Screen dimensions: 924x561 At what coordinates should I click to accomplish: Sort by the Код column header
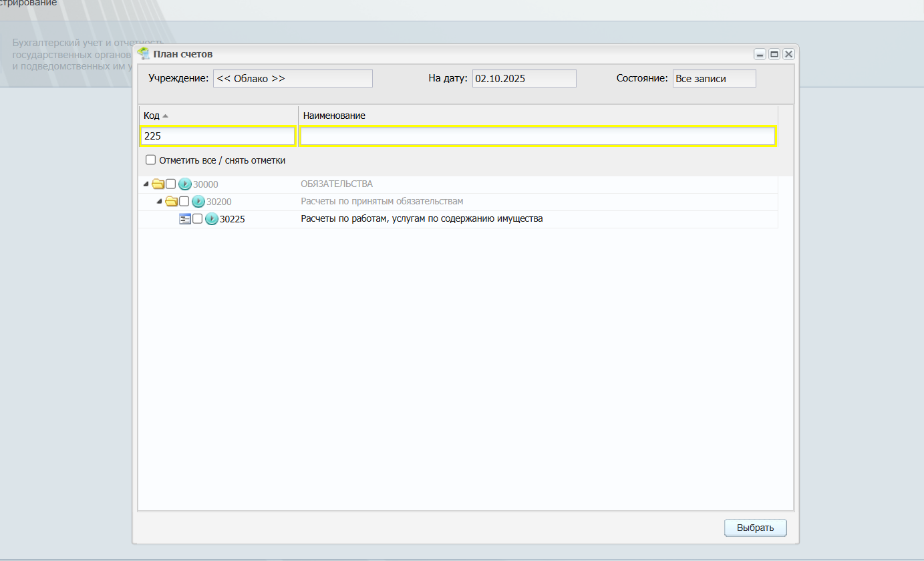point(152,116)
